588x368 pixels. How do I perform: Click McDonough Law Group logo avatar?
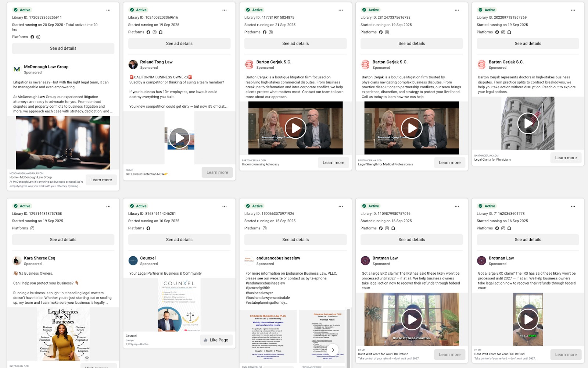click(x=17, y=69)
